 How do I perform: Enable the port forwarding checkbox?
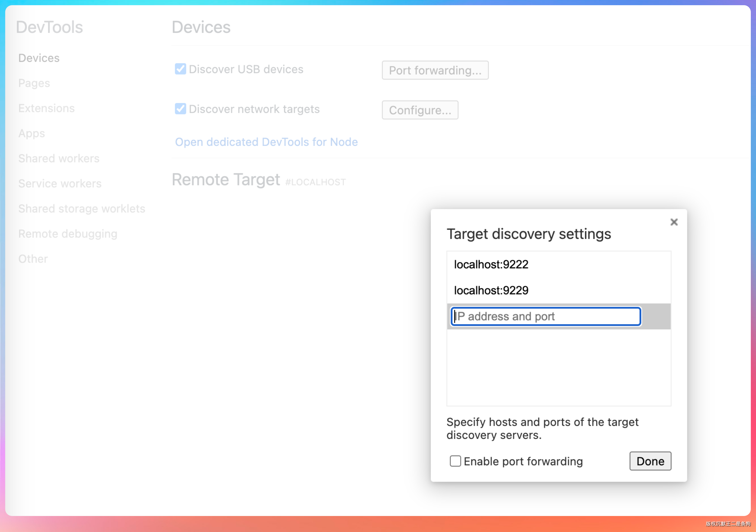[455, 461]
